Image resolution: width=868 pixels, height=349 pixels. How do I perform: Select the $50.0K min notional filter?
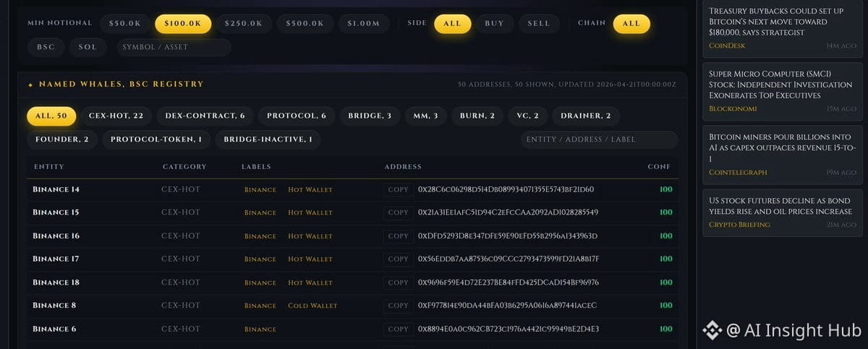(125, 23)
